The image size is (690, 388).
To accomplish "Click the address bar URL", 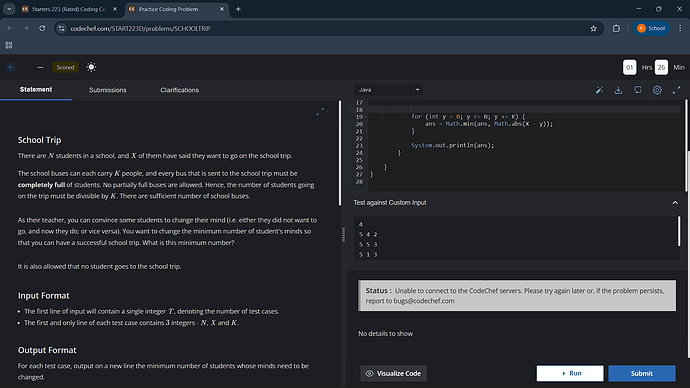I will click(140, 29).
